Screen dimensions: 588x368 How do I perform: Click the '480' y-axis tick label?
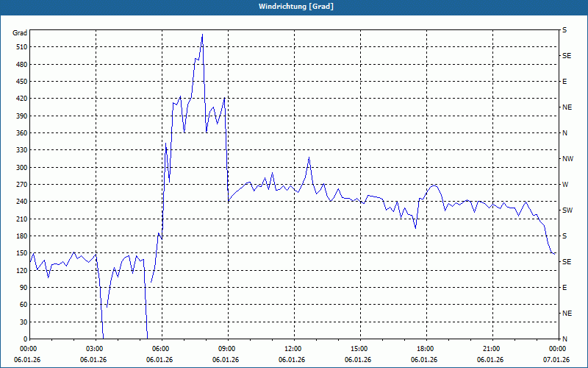coord(22,64)
